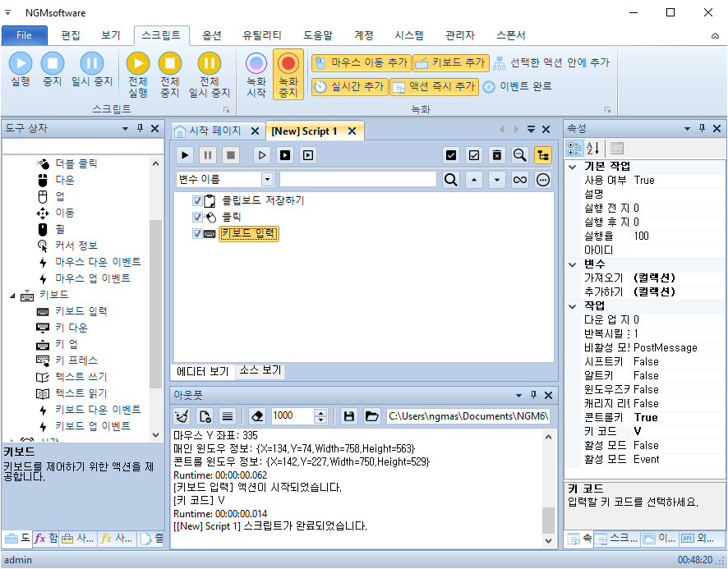Collapse the 키보드 tree node in toolbox
The image size is (728, 569).
pyautogui.click(x=12, y=296)
